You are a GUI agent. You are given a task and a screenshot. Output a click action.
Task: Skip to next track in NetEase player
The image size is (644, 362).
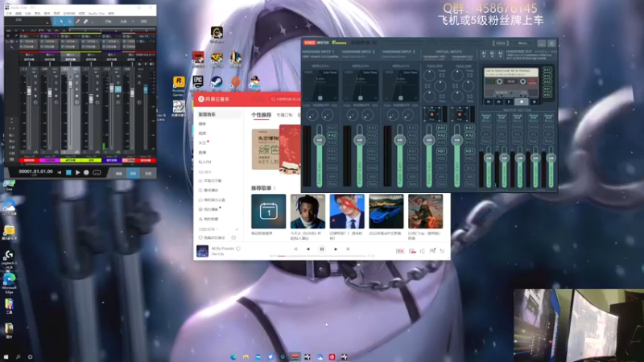click(336, 249)
